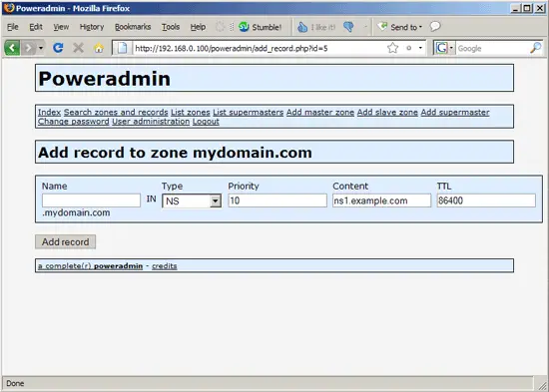
Task: Click the Logout link
Action: 206,122
